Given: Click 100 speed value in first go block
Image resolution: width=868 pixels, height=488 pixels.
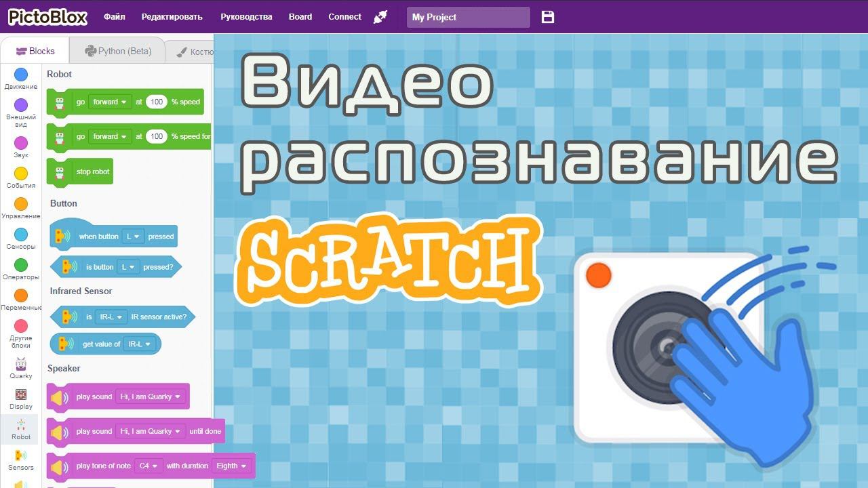Looking at the screenshot, I should coord(157,102).
